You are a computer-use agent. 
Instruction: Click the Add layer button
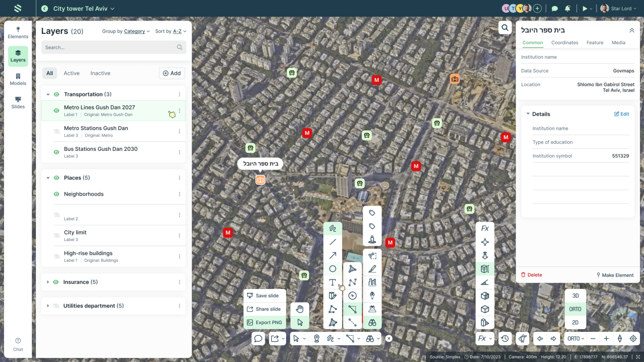172,73
